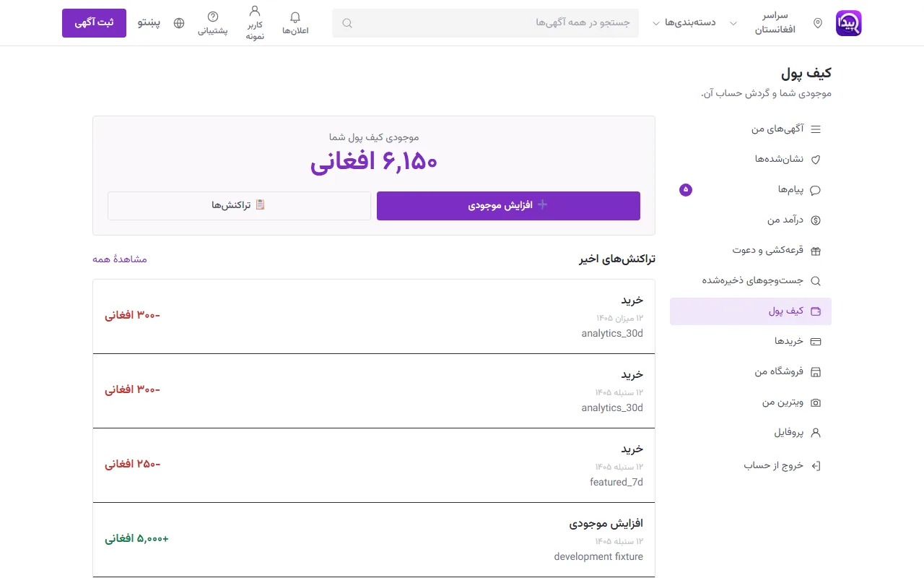This screenshot has width=924, height=578.
Task: Open قرعه‌کشی و دعوت sidebar item
Action: 751,251
